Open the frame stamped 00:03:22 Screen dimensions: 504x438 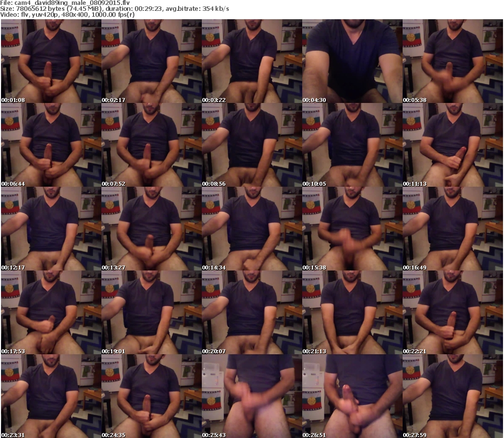click(x=252, y=61)
